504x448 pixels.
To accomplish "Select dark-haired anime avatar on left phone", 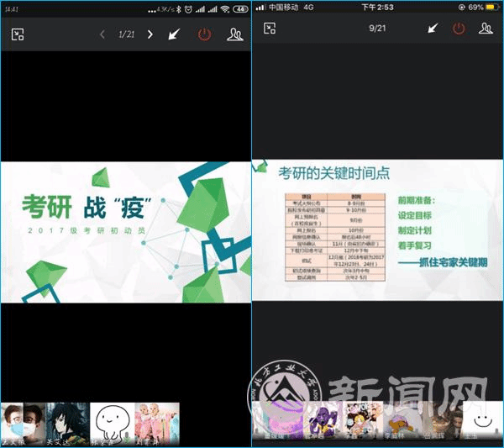I will tap(66, 424).
